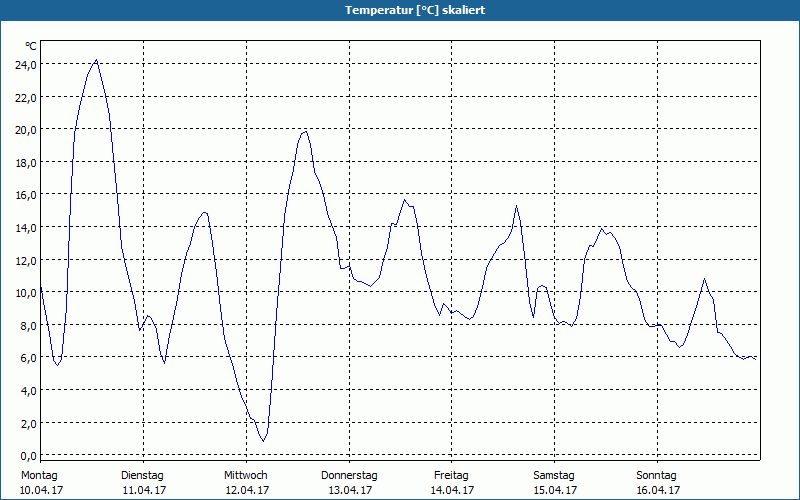Click the 20,0 axis value
The image size is (800, 500).
point(26,130)
